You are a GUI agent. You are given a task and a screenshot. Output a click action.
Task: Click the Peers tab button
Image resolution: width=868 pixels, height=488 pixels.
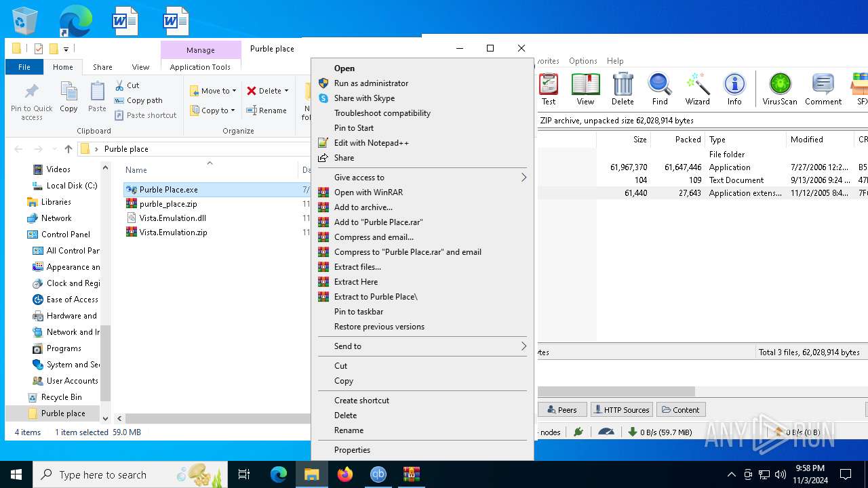(562, 410)
